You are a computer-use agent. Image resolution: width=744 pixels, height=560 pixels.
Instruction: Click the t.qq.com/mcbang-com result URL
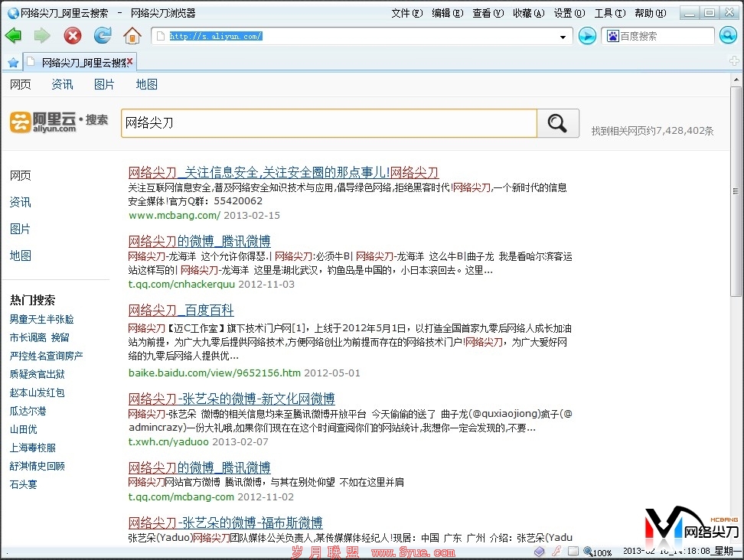point(181,497)
